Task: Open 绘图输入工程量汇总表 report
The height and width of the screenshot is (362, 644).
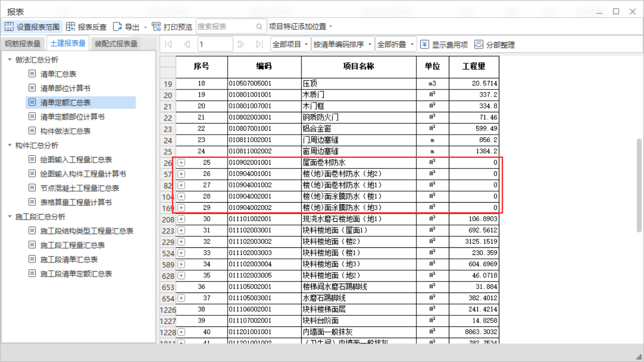Action: click(x=76, y=159)
